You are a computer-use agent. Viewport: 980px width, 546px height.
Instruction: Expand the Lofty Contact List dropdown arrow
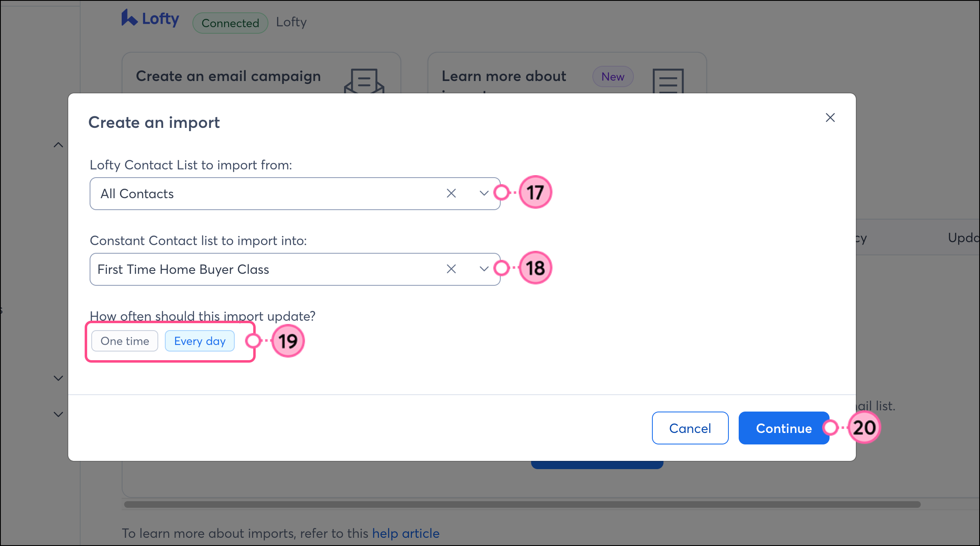point(484,193)
